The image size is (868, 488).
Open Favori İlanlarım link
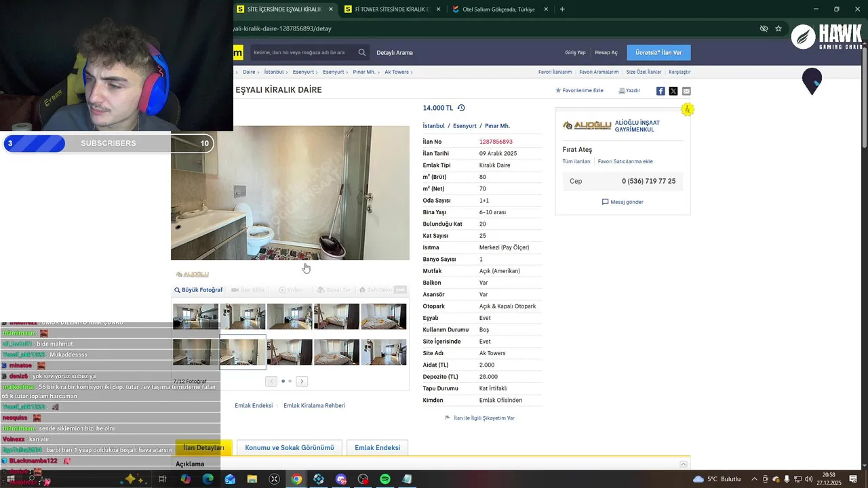[x=555, y=72]
